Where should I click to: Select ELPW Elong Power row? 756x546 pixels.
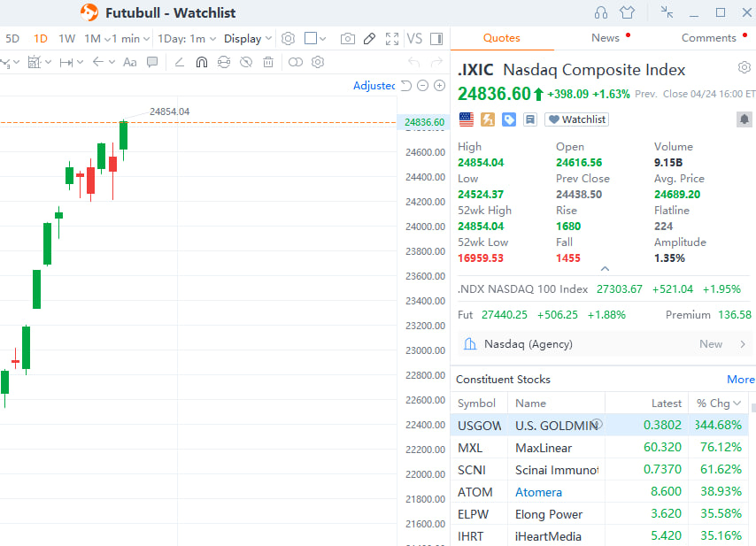tap(599, 514)
